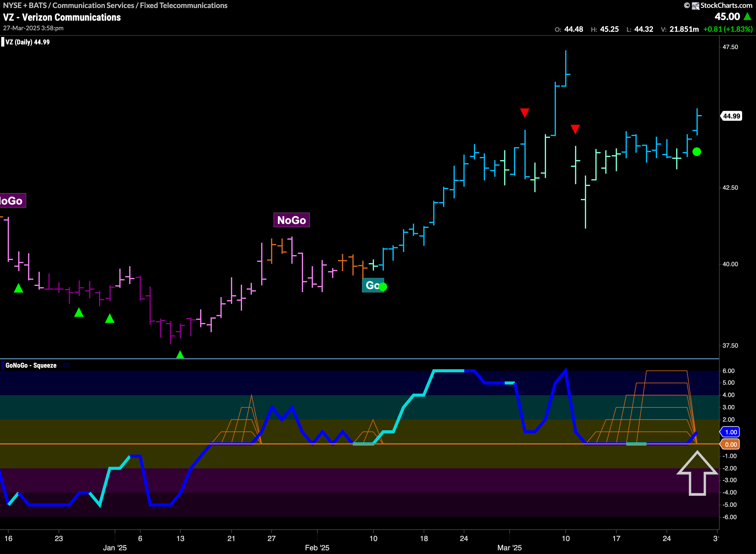
Task: Click the NYSE + BATS sector breadcrumb text
Action: tap(115, 5)
